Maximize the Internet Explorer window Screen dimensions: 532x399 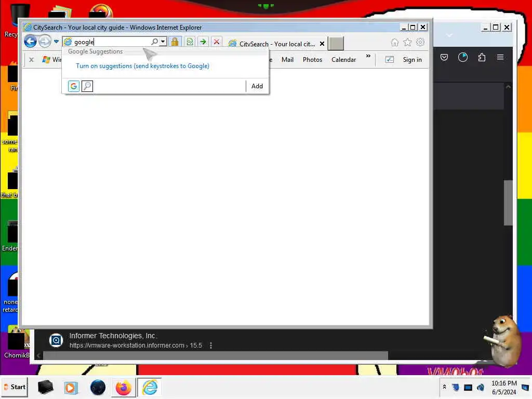click(413, 27)
